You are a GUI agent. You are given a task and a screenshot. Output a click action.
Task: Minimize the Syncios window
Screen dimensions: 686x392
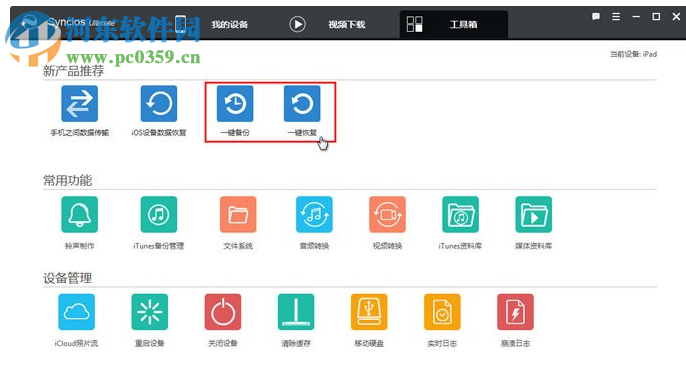[636, 17]
